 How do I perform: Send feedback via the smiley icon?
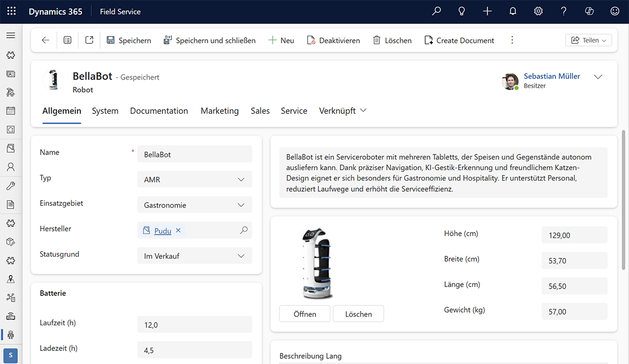614,11
